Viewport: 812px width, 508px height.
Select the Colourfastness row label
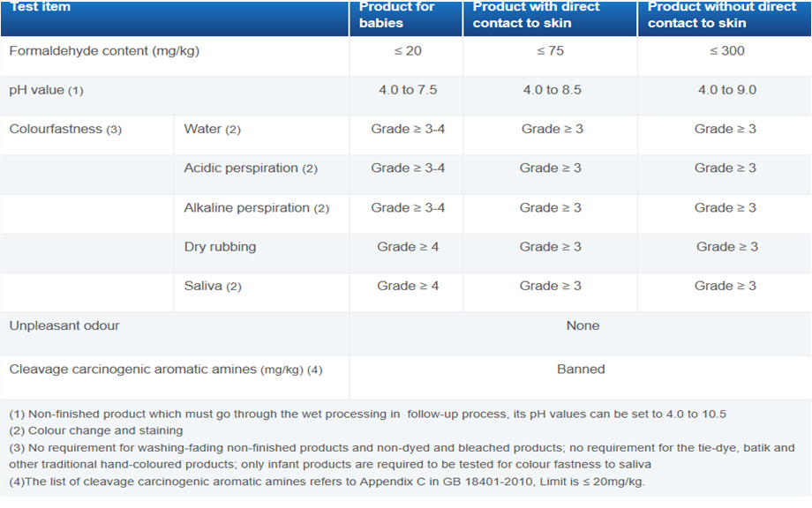65,130
